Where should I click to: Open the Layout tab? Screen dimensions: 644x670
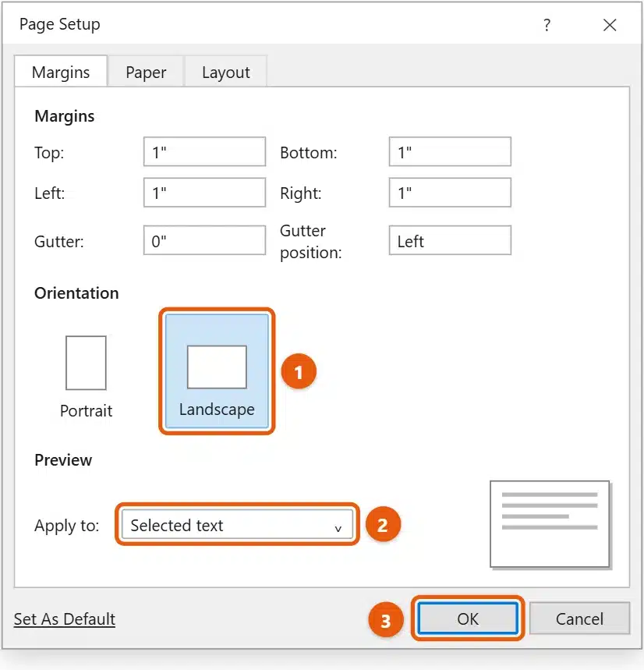tap(226, 72)
